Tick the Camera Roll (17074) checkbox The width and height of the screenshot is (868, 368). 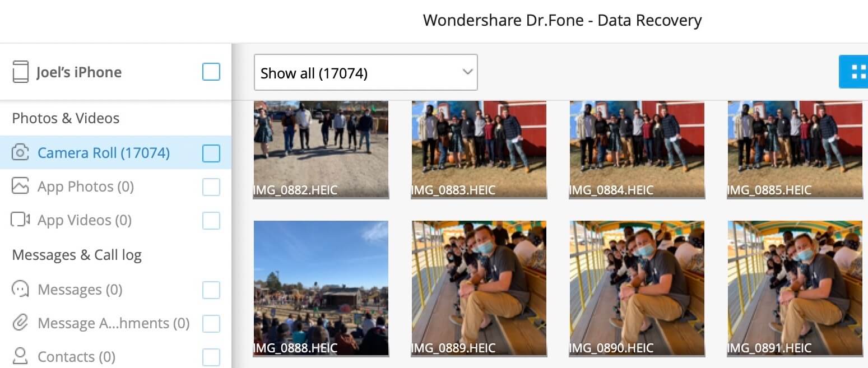tap(211, 153)
